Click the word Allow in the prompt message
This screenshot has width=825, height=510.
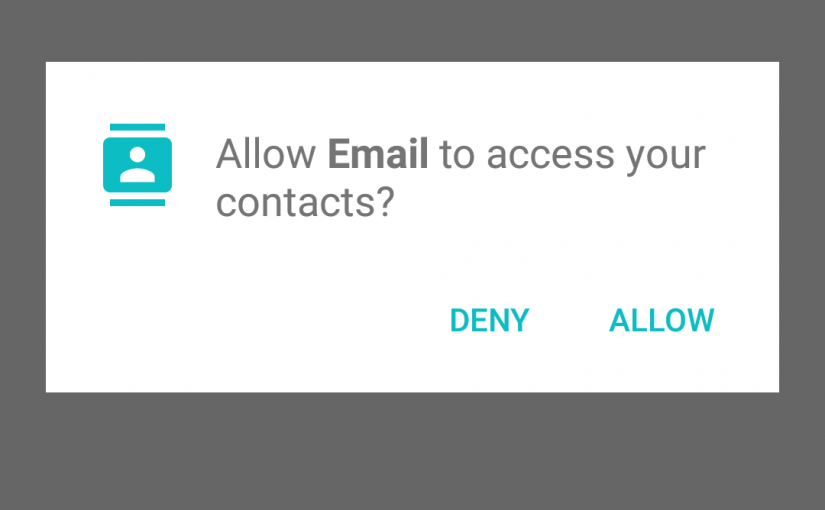coord(266,154)
